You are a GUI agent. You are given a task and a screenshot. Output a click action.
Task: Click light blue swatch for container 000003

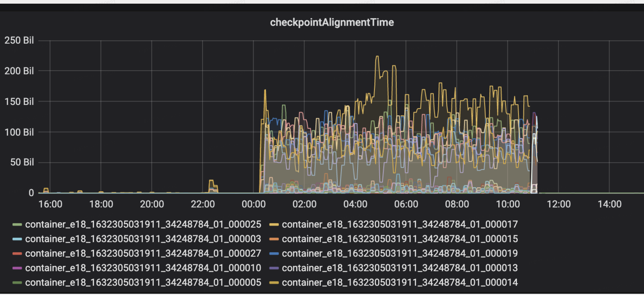click(x=17, y=239)
